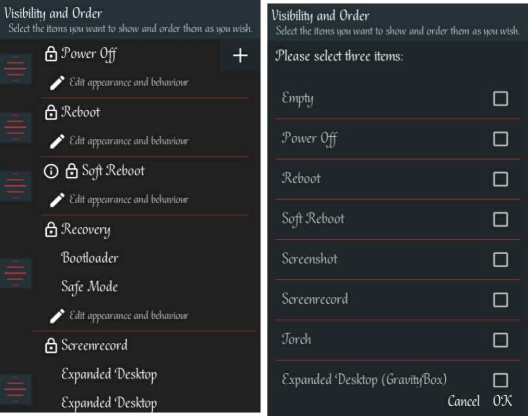
Task: Tap the plus icon to add item
Action: pyautogui.click(x=240, y=56)
